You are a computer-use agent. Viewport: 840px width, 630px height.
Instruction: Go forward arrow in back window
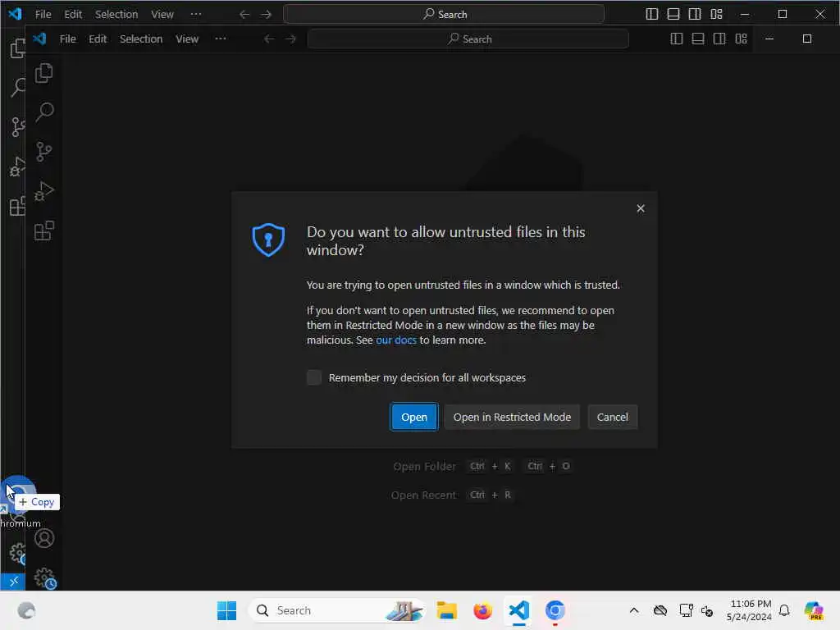click(x=266, y=14)
